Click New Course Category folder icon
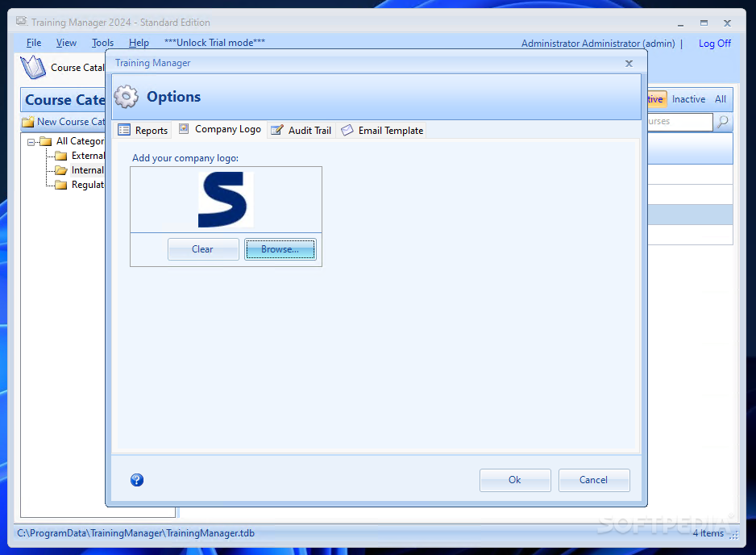The height and width of the screenshot is (555, 756). (28, 122)
